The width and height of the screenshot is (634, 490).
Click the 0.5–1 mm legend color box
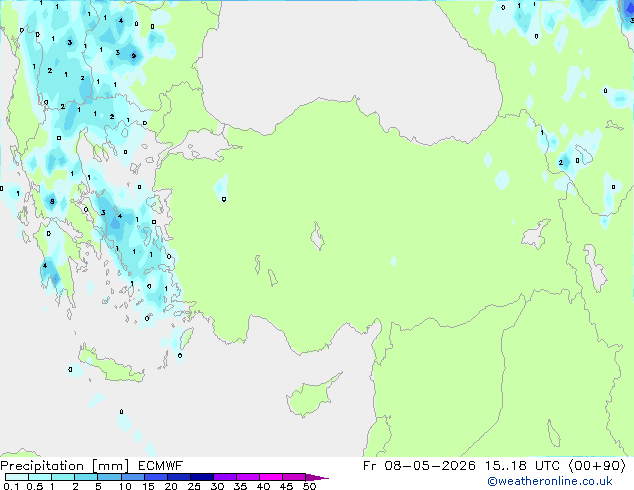point(40,477)
